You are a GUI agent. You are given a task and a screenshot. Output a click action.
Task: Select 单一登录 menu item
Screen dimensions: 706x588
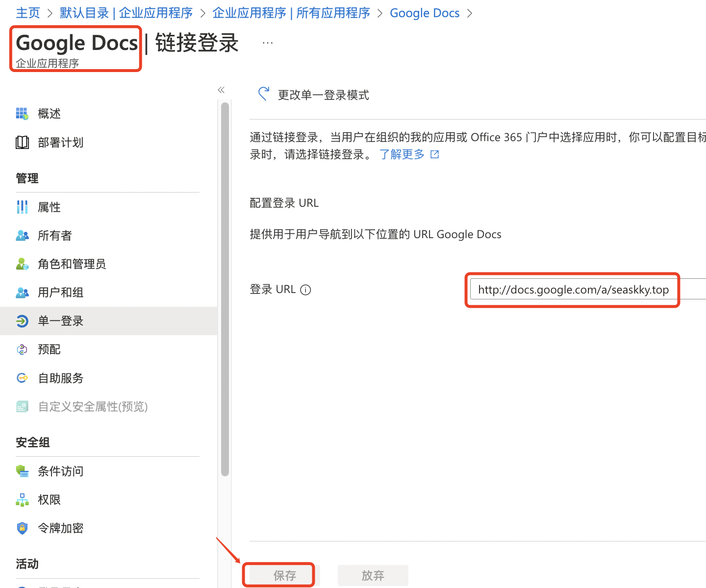point(108,321)
